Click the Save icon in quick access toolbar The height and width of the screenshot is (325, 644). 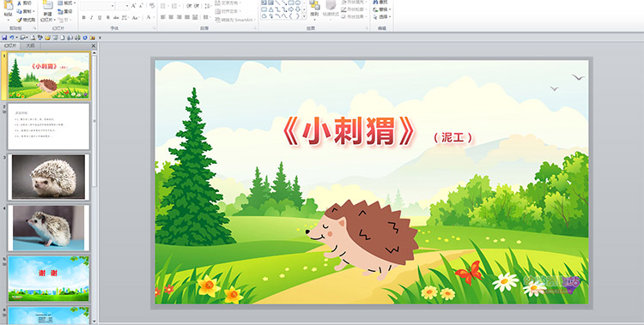click(4, 38)
